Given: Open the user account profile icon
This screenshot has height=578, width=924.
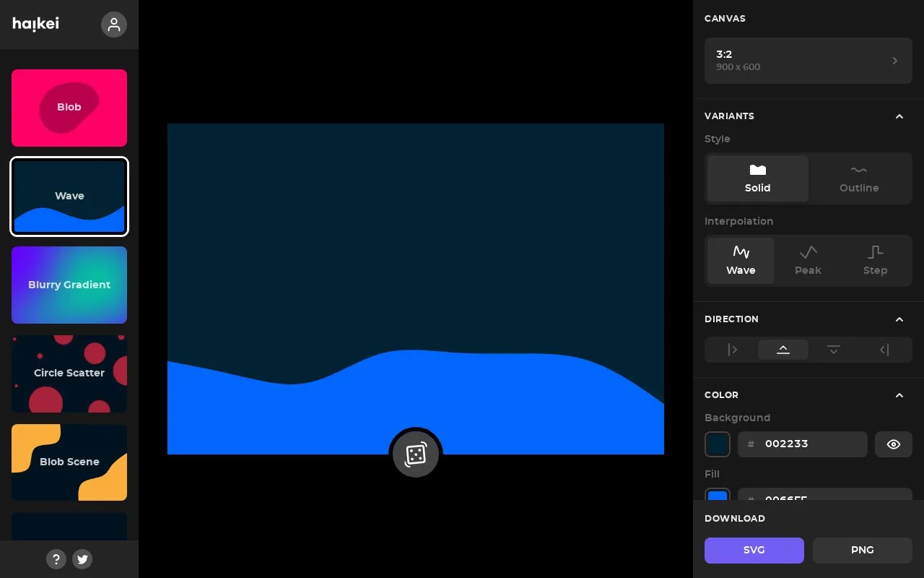Looking at the screenshot, I should pyautogui.click(x=114, y=25).
